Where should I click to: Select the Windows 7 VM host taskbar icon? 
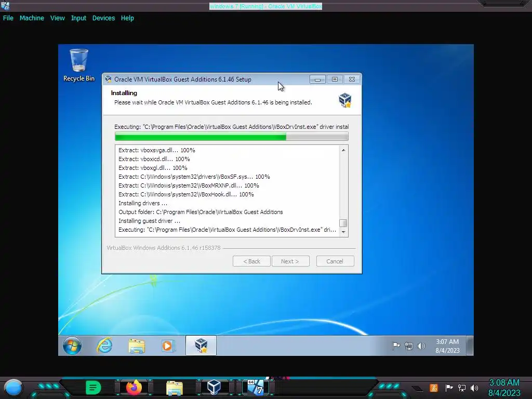(256, 387)
